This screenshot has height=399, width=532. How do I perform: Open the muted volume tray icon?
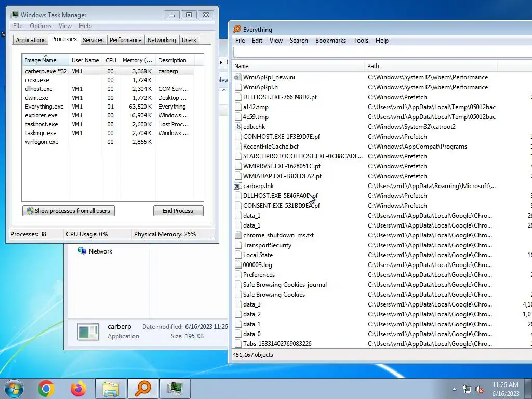tap(480, 389)
